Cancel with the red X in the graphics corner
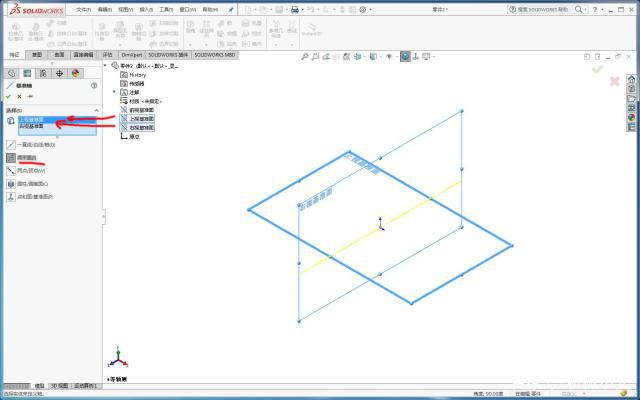 614,81
